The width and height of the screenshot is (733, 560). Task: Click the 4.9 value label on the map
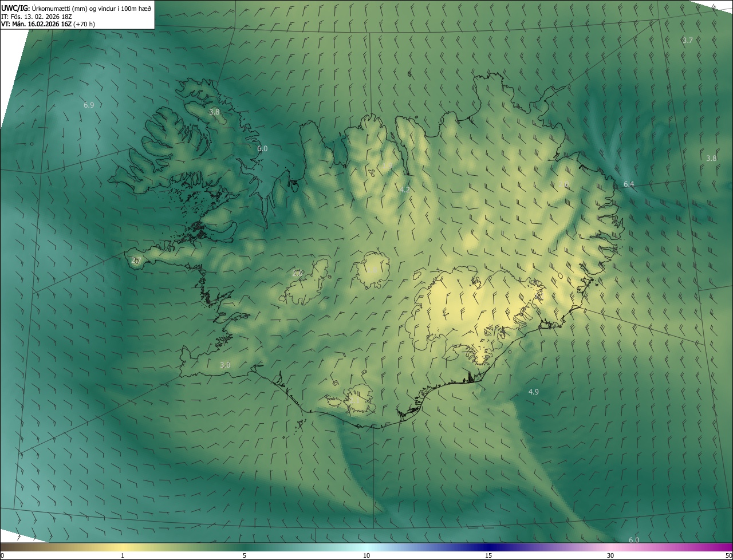(533, 392)
